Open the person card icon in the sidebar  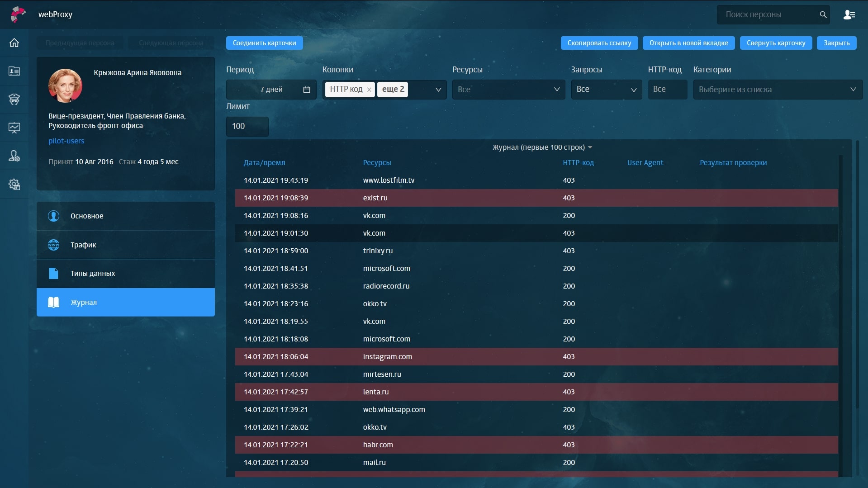(x=14, y=71)
